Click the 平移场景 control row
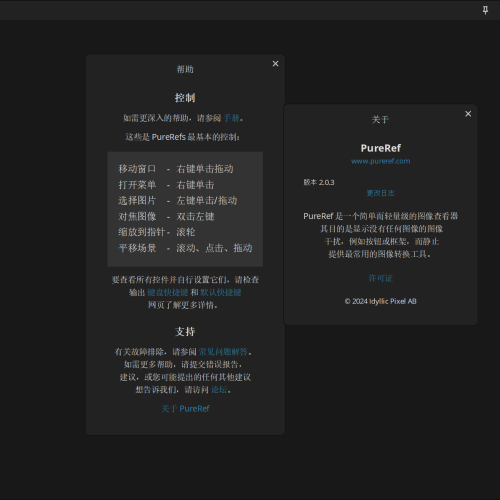The image size is (500, 500). click(x=185, y=248)
